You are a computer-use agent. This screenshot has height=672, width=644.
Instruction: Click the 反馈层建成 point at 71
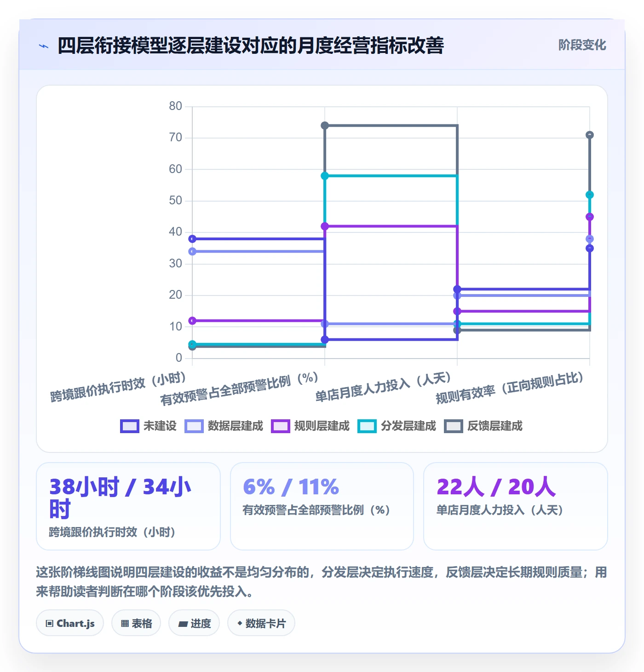[x=590, y=135]
